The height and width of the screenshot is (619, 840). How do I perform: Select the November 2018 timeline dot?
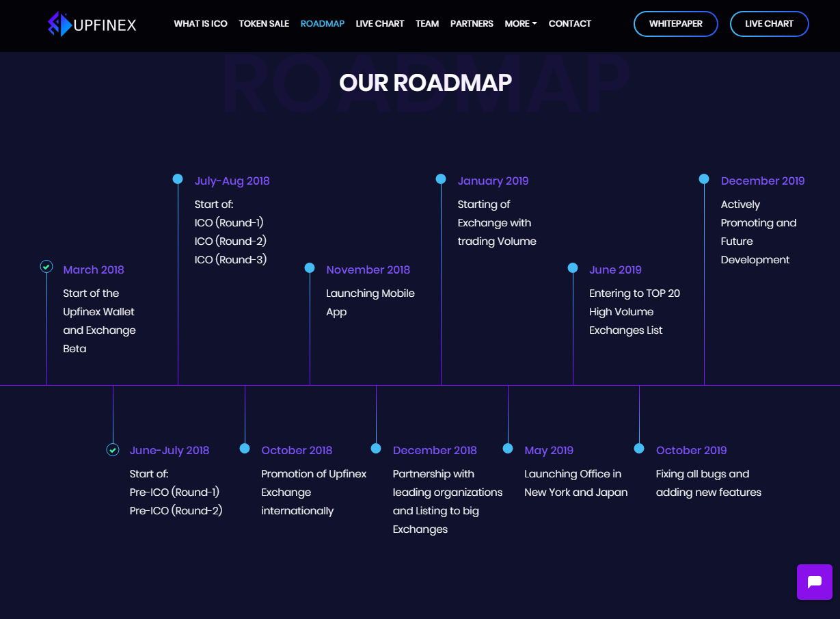coord(310,267)
